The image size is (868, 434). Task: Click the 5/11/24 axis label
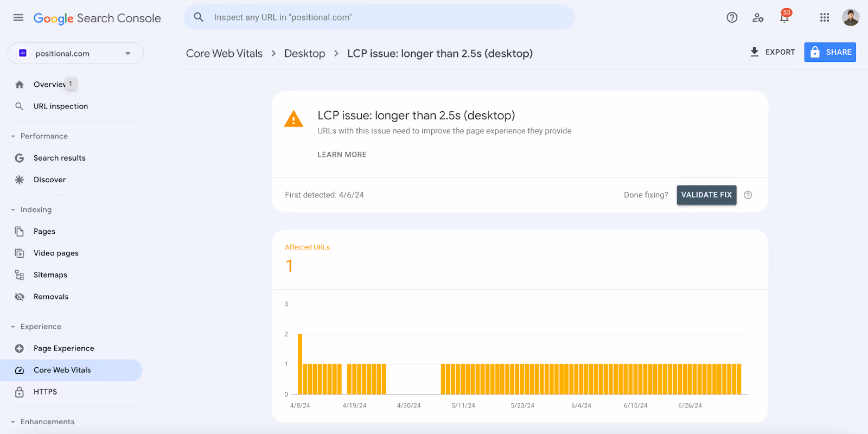pos(463,405)
